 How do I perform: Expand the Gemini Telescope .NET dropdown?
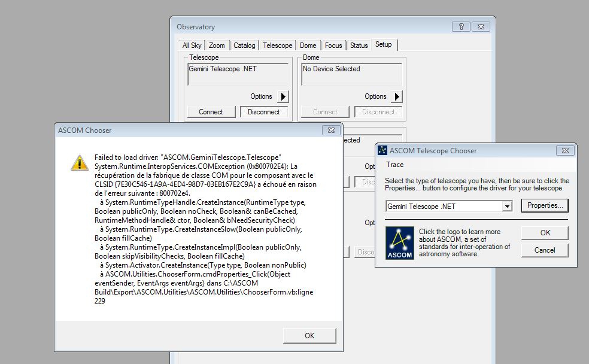[x=507, y=206]
